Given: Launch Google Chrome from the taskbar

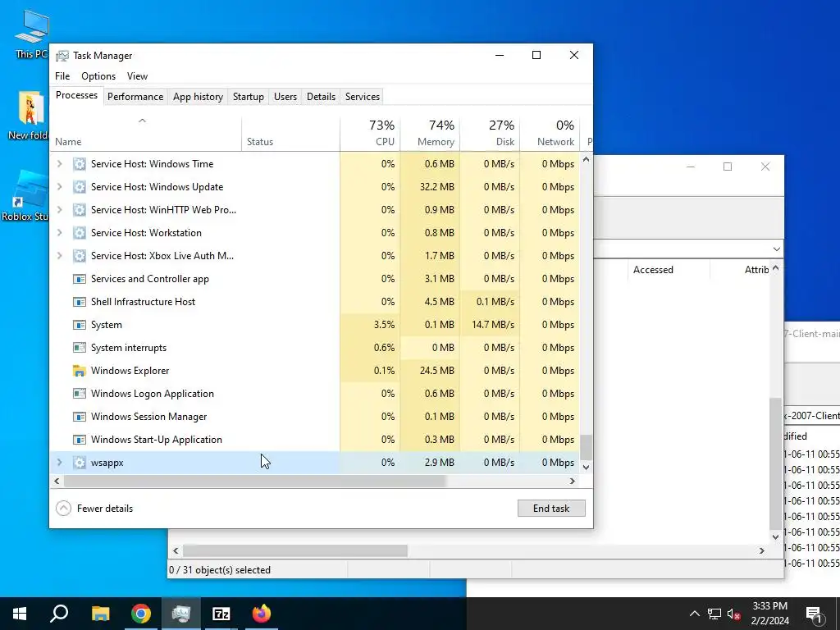Looking at the screenshot, I should 141,614.
